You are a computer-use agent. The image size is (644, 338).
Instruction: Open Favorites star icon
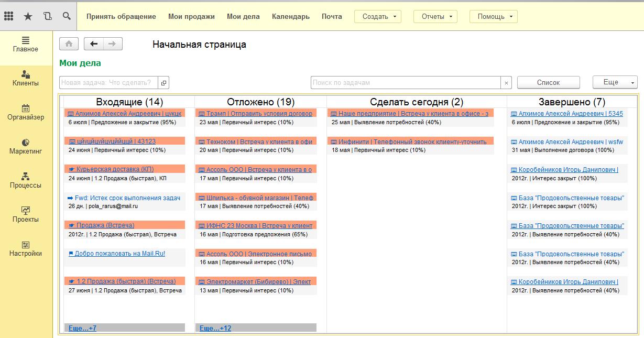28,16
